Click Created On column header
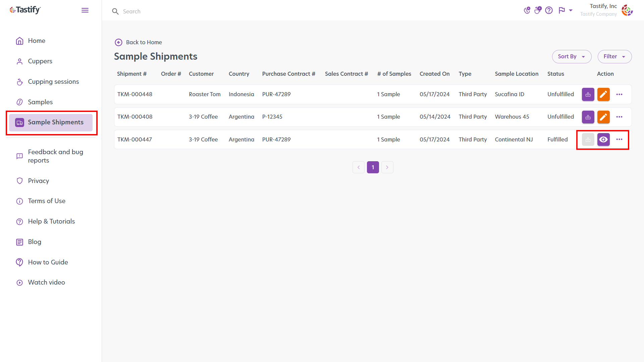 pos(434,74)
